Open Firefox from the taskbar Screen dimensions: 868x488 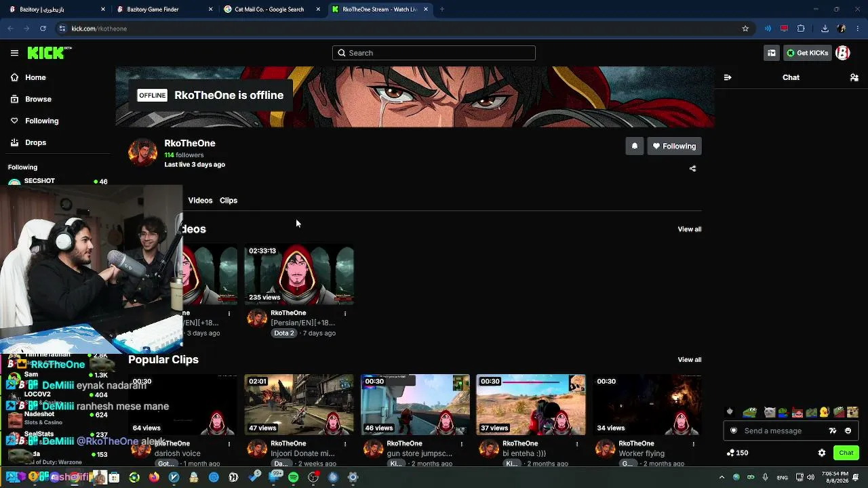click(x=154, y=477)
